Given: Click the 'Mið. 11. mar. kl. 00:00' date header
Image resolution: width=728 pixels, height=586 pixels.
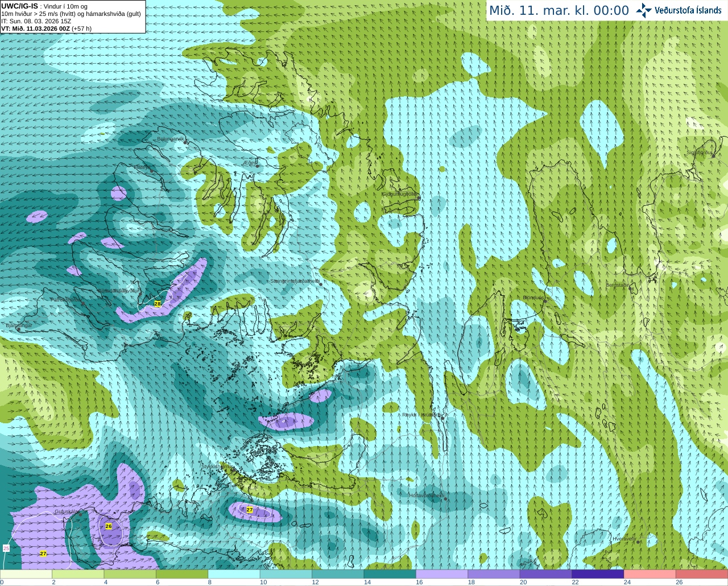Looking at the screenshot, I should [x=559, y=10].
